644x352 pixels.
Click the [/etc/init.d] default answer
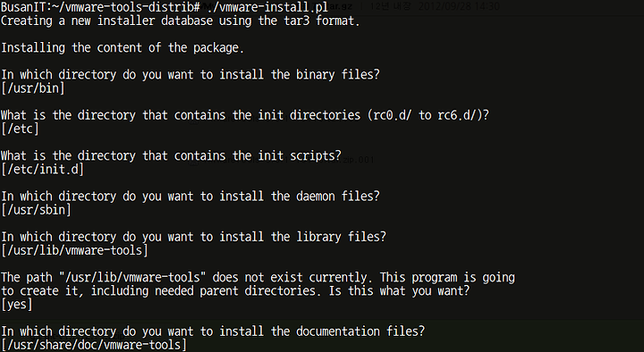(x=42, y=170)
